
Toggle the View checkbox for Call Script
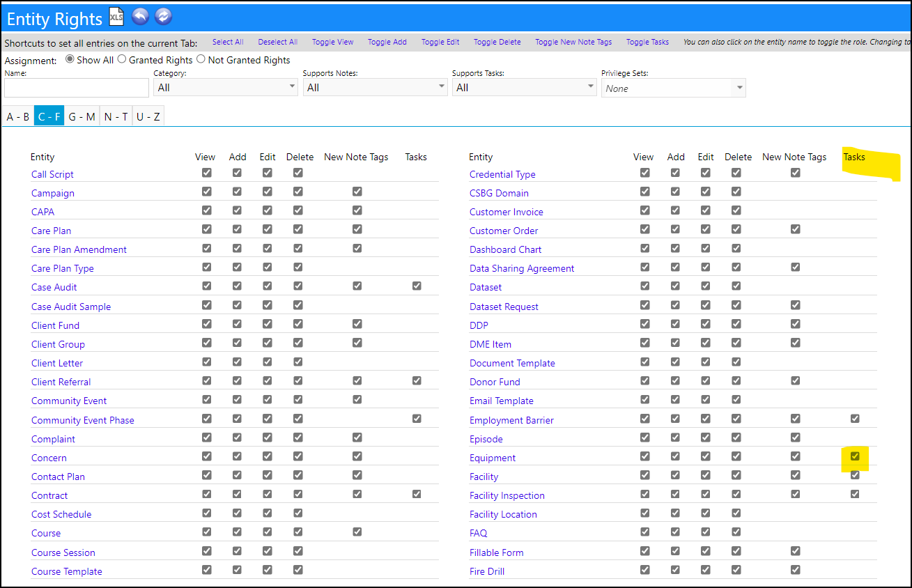click(206, 173)
